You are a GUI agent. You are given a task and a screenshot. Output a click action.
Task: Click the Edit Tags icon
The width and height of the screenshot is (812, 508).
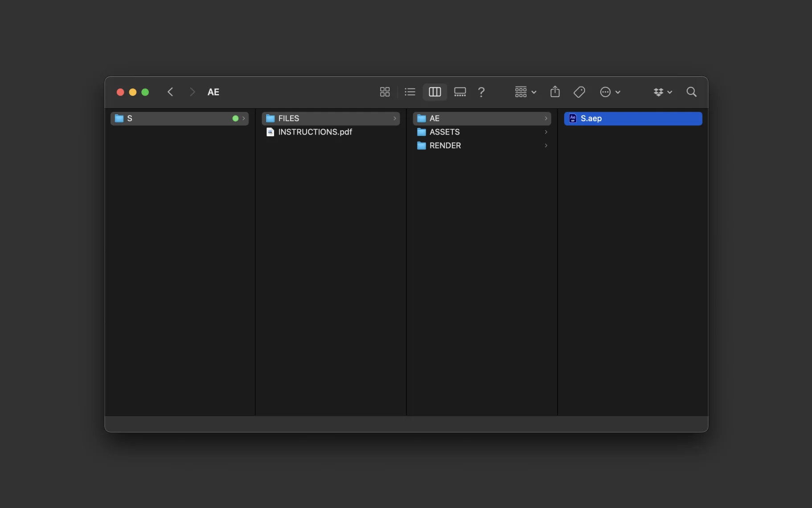click(x=579, y=92)
